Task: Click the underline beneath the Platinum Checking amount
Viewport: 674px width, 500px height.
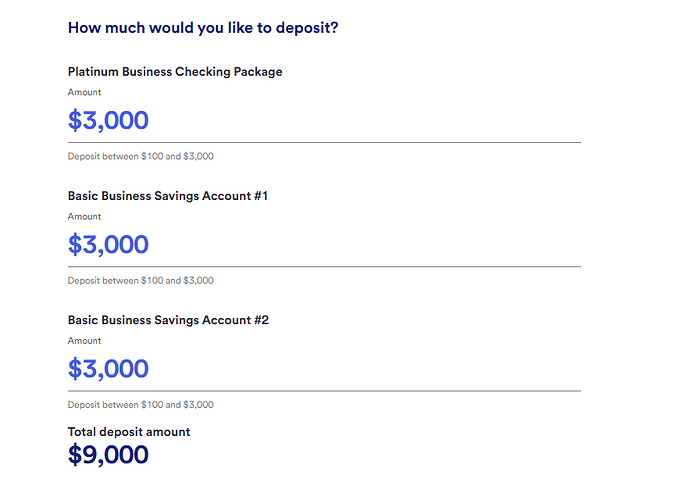Action: click(324, 143)
